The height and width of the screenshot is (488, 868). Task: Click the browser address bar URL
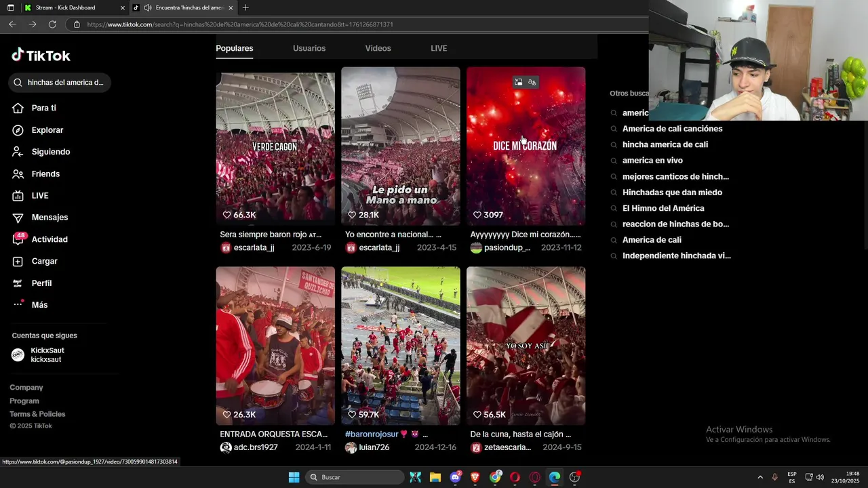tap(240, 24)
